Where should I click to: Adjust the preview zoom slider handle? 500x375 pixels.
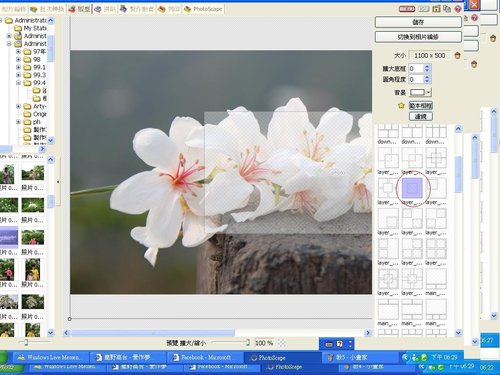248,342
